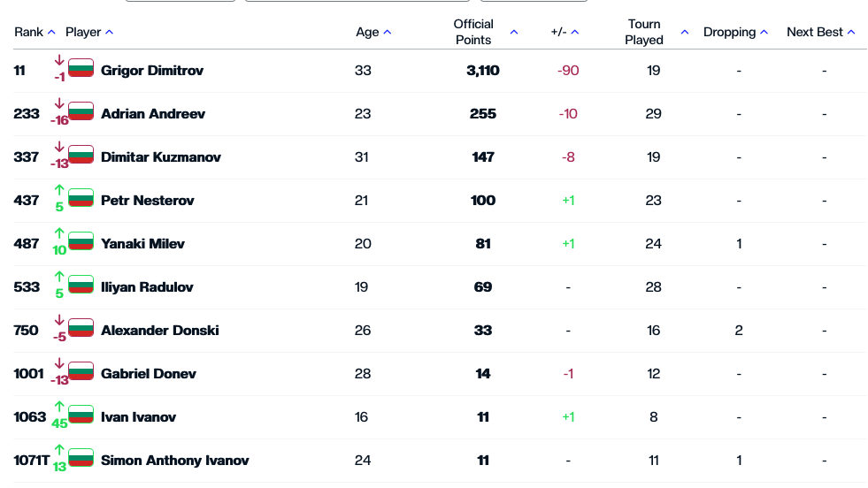
Task: Open Simon Anthony Ivanov's profile link
Action: click(174, 461)
